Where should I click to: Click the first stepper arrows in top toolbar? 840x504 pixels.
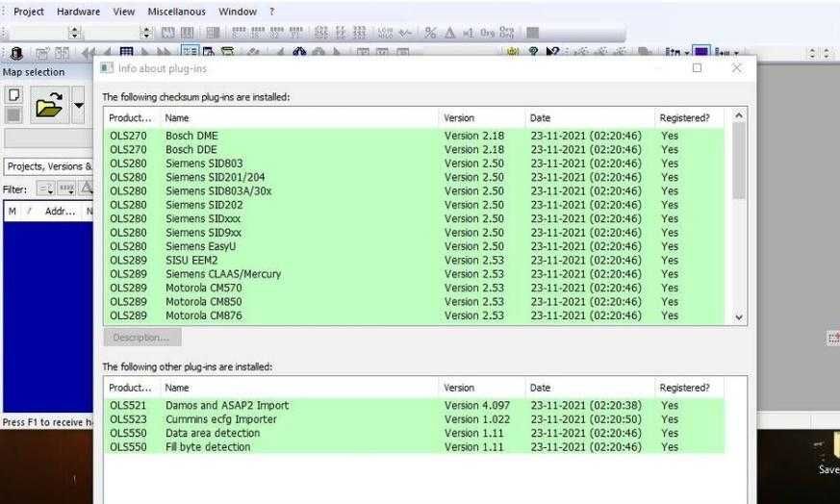74,33
